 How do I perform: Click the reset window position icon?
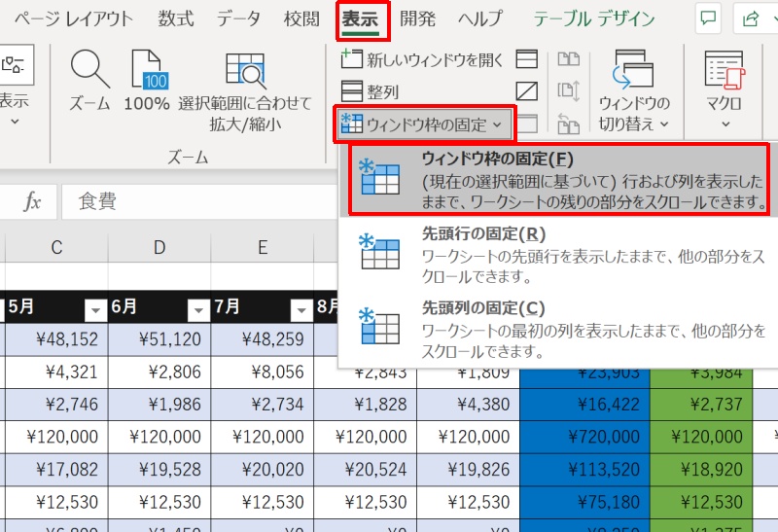(568, 124)
